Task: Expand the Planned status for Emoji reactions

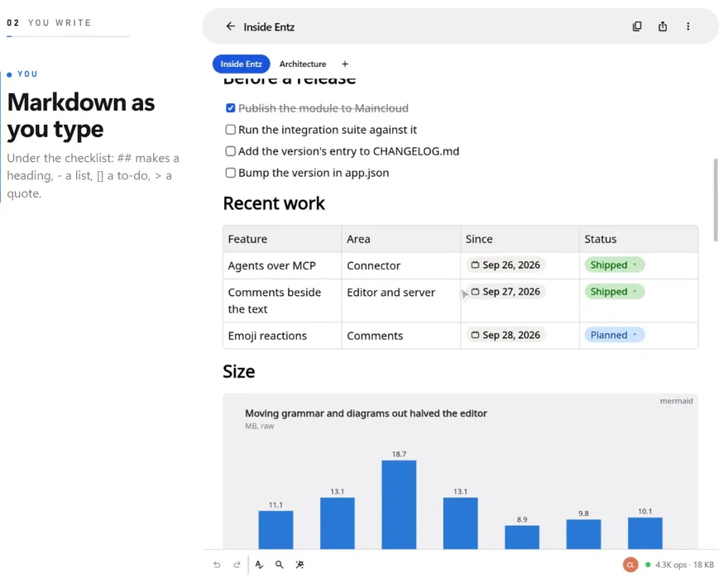Action: (x=614, y=335)
